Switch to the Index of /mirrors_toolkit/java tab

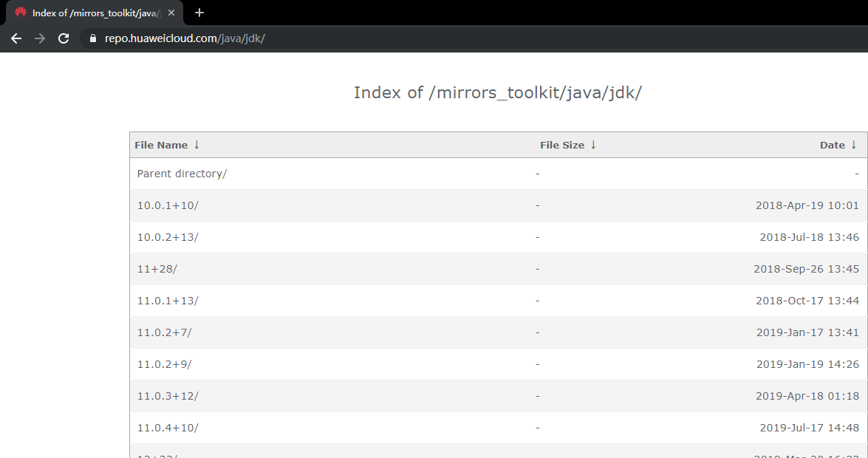94,13
